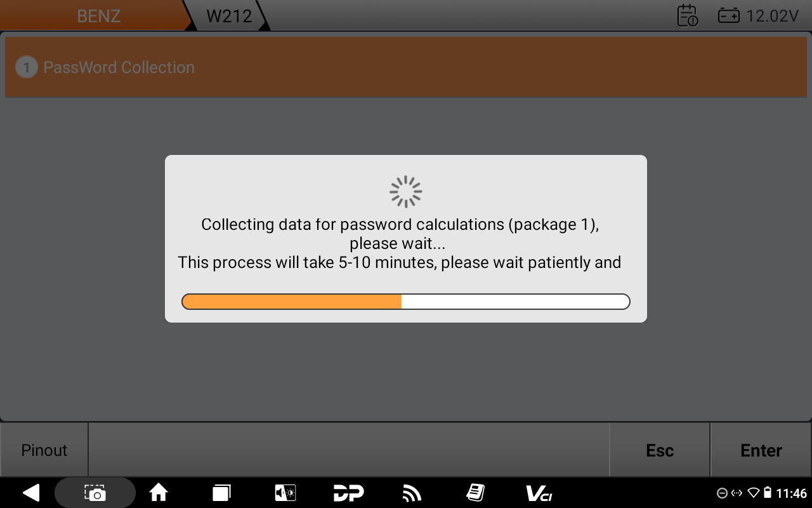The height and width of the screenshot is (508, 812).
Task: Open the notebook manual icon
Action: pyautogui.click(x=475, y=493)
